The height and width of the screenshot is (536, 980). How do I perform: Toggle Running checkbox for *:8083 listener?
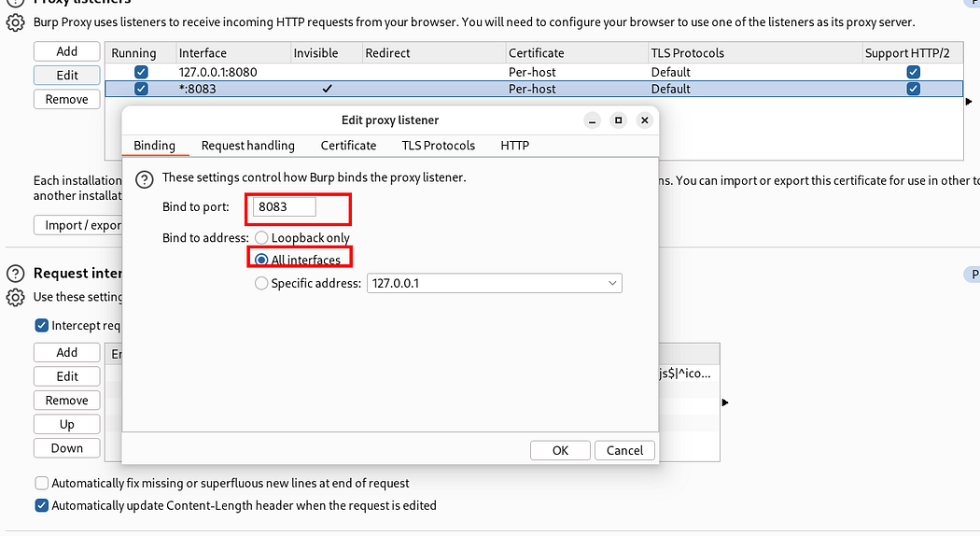pos(141,89)
